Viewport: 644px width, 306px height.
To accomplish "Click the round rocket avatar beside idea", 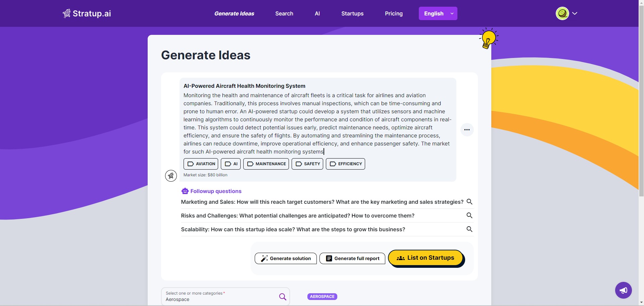I will (171, 176).
